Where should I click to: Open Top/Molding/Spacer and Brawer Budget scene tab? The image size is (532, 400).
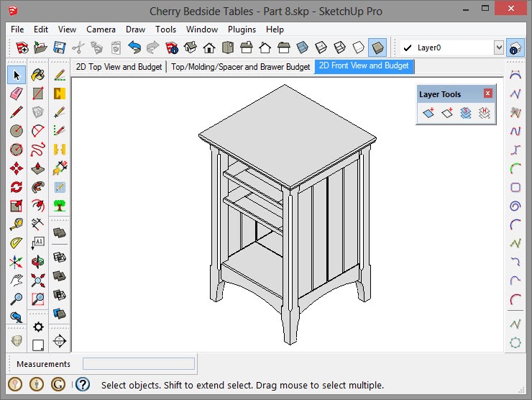pyautogui.click(x=240, y=67)
